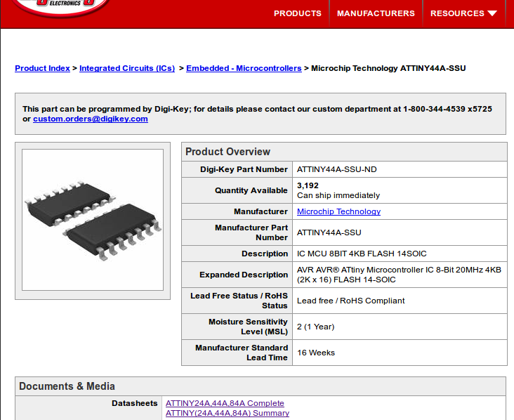Open Integrated Circuits (ICs) breadcrumb link
This screenshot has height=420, width=514.
(127, 68)
